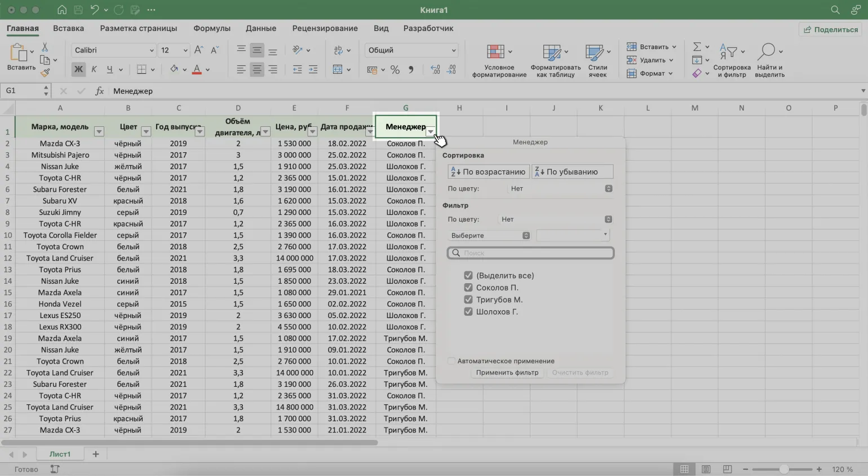The height and width of the screenshot is (476, 868).
Task: Click the AutoSum sigma icon
Action: [697, 47]
